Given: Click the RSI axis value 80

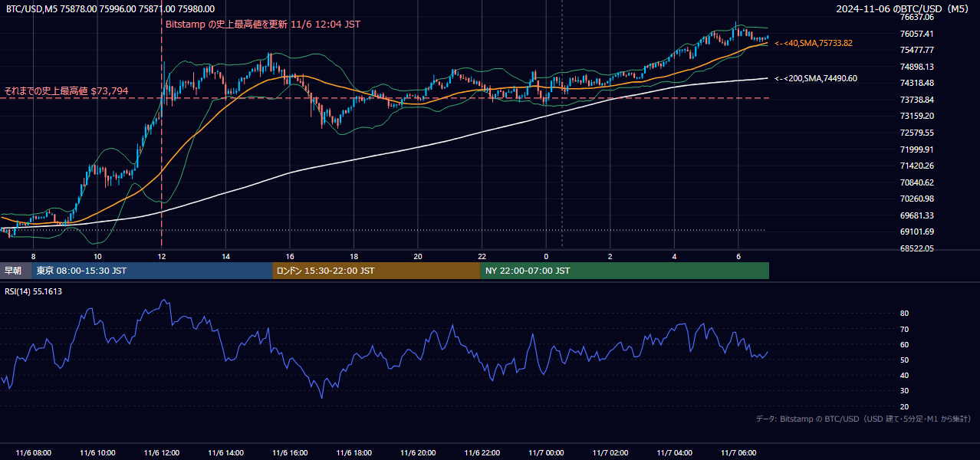Looking at the screenshot, I should pos(905,314).
